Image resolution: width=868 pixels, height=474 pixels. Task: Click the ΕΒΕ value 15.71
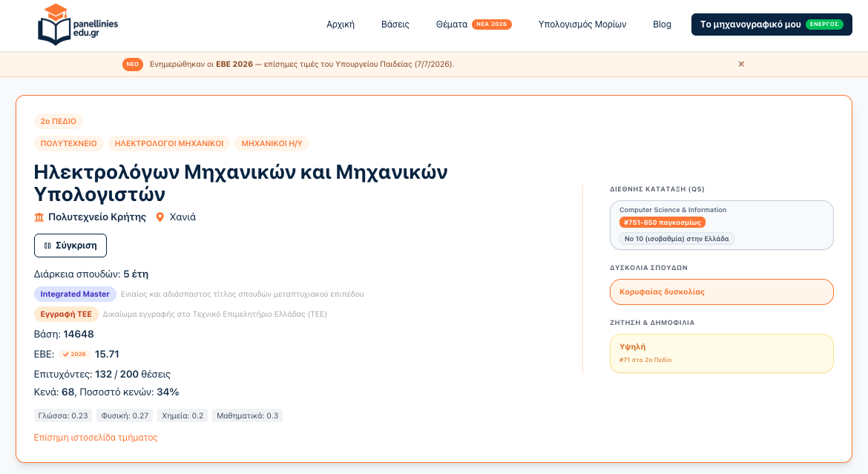click(107, 355)
